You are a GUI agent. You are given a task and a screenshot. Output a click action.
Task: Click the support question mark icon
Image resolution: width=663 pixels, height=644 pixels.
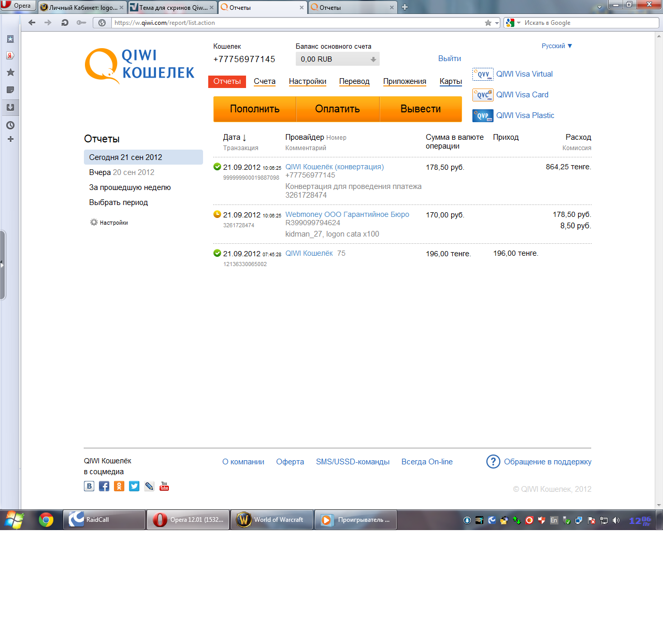pyautogui.click(x=493, y=461)
